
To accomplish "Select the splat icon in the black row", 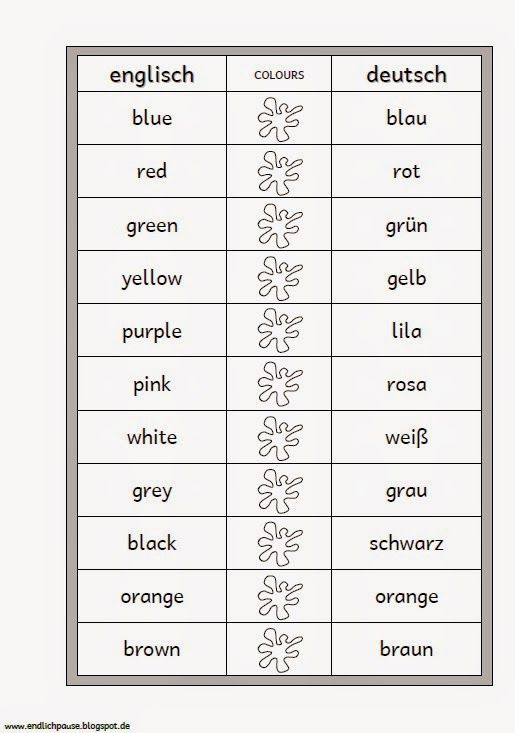I will coord(279,544).
